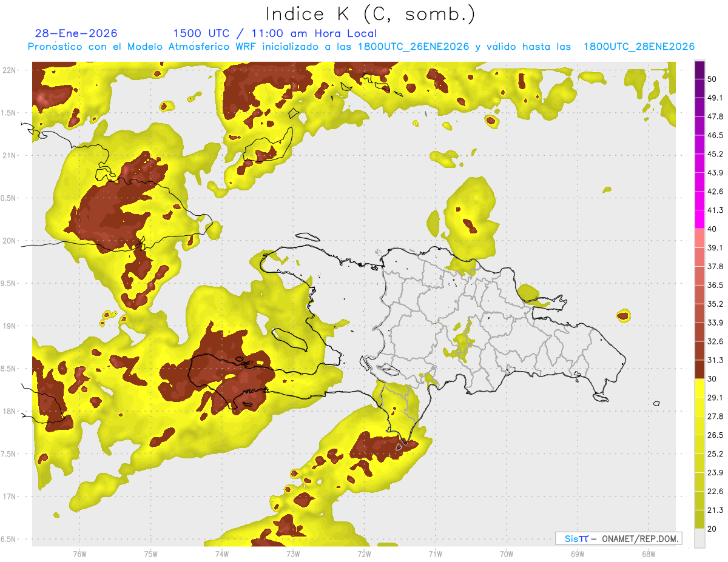Click the '73W' longitude label
The image size is (728, 562).
pos(292,554)
